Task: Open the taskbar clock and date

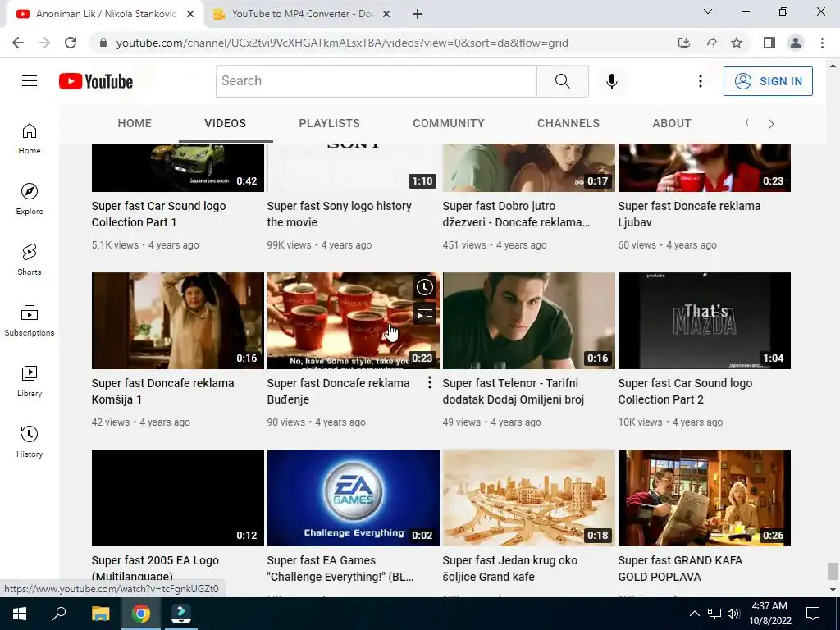Action: click(769, 614)
